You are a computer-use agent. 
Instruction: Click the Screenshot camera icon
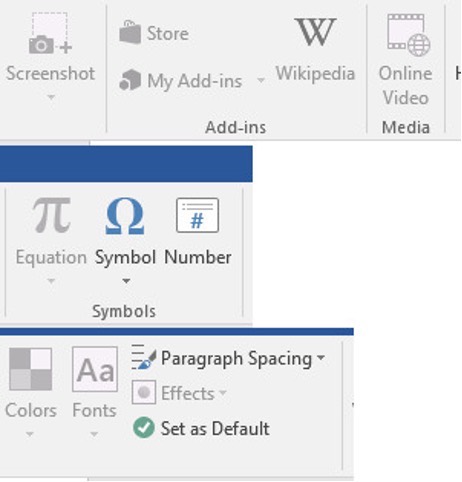[x=51, y=33]
